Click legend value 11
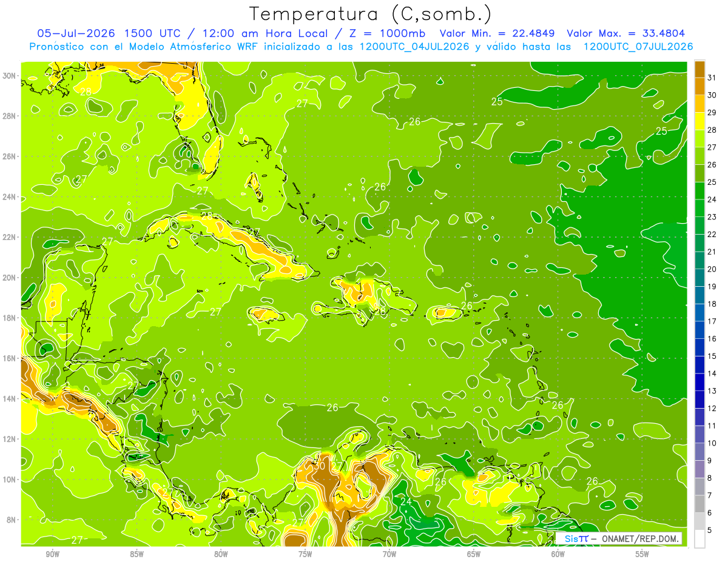This screenshot has width=728, height=562. coord(712,426)
